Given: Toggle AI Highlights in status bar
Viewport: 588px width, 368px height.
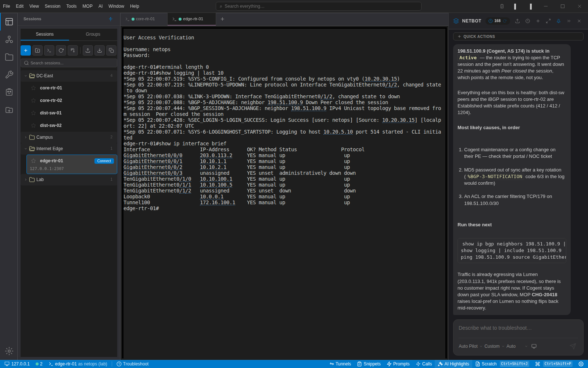Looking at the screenshot, I should [453, 364].
